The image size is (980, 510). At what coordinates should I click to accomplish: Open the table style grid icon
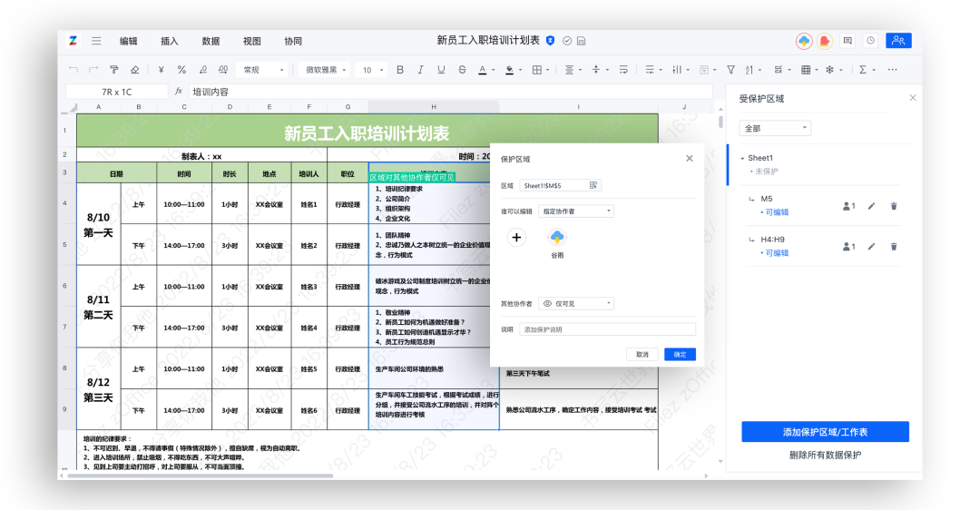point(806,70)
